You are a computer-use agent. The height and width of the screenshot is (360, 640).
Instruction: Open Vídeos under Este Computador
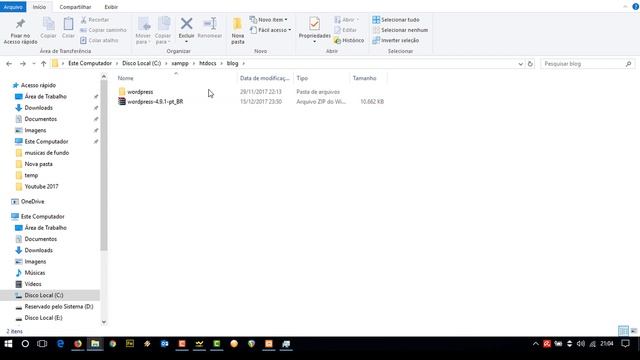pyautogui.click(x=33, y=284)
